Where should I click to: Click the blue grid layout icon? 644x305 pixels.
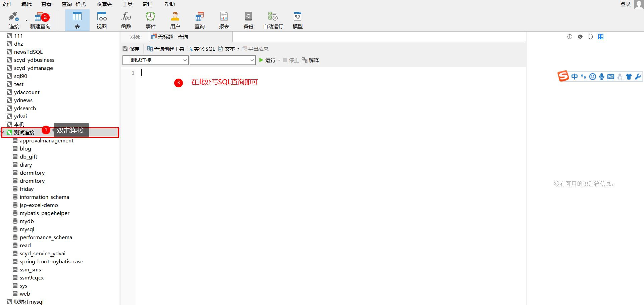click(601, 37)
